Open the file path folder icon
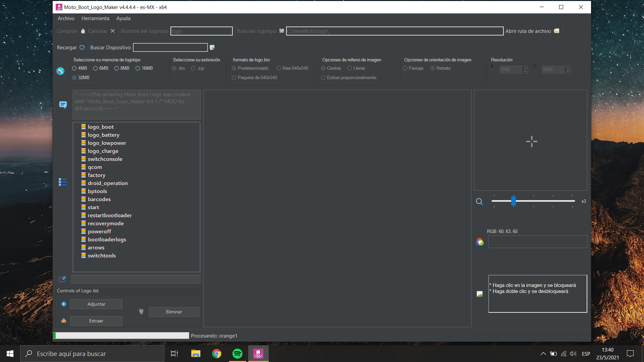 click(x=556, y=31)
